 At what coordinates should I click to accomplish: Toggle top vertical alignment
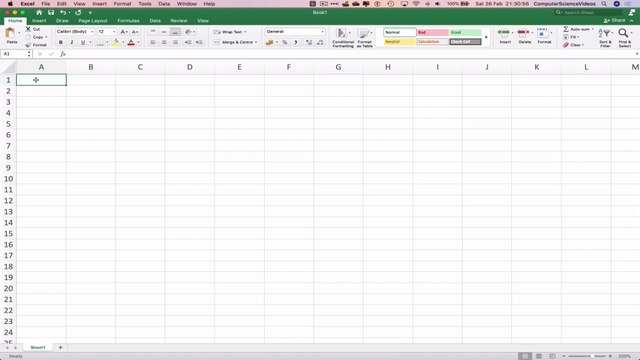click(153, 32)
